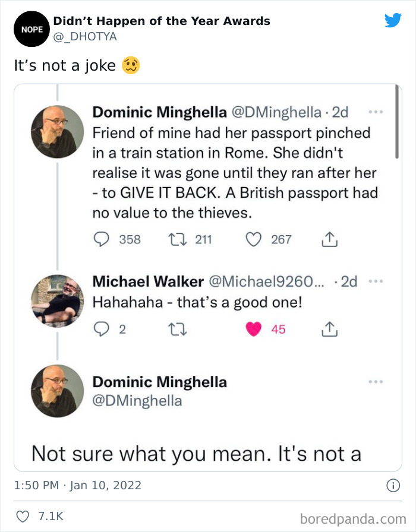
Task: Click the embedded screenshot's scrollbar
Action: click(x=396, y=122)
